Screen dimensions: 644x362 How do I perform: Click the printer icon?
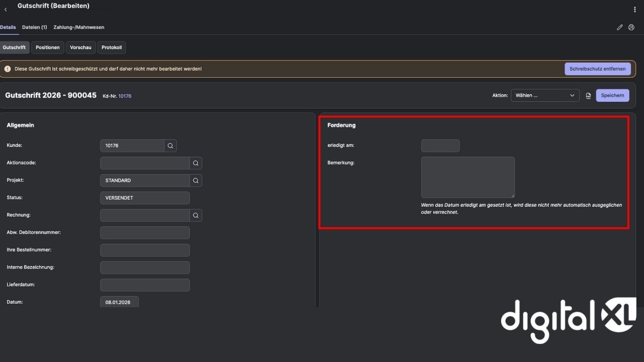631,27
